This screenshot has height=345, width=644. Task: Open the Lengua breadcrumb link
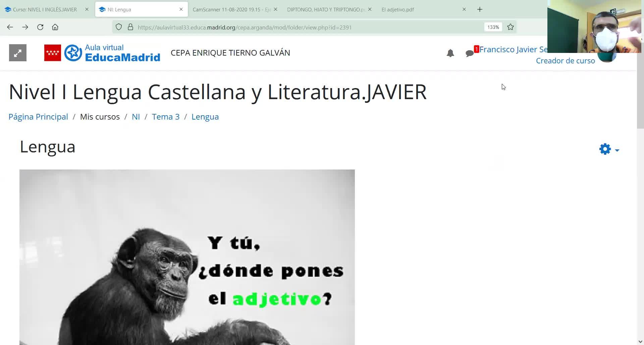[x=205, y=117]
